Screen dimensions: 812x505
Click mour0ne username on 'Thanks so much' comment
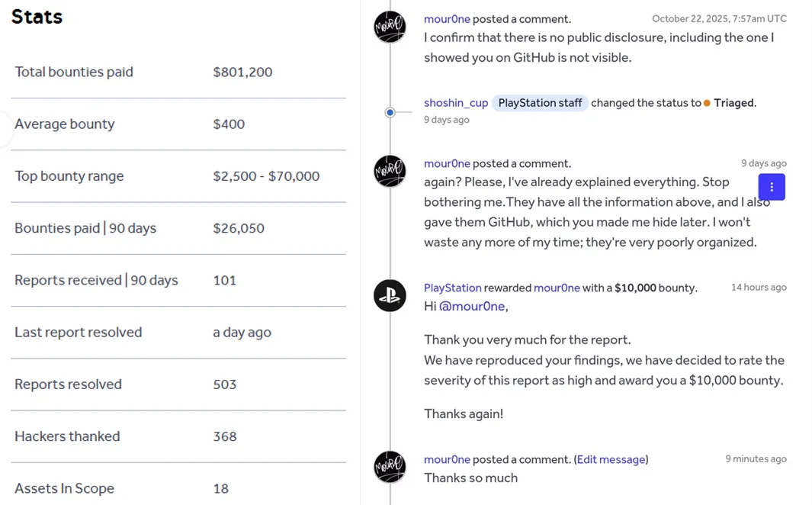447,459
